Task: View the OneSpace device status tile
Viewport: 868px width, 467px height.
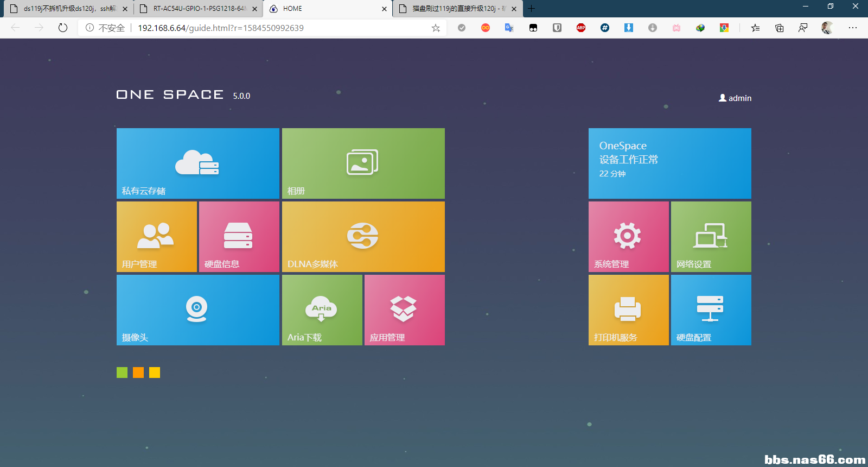Action: (670, 163)
